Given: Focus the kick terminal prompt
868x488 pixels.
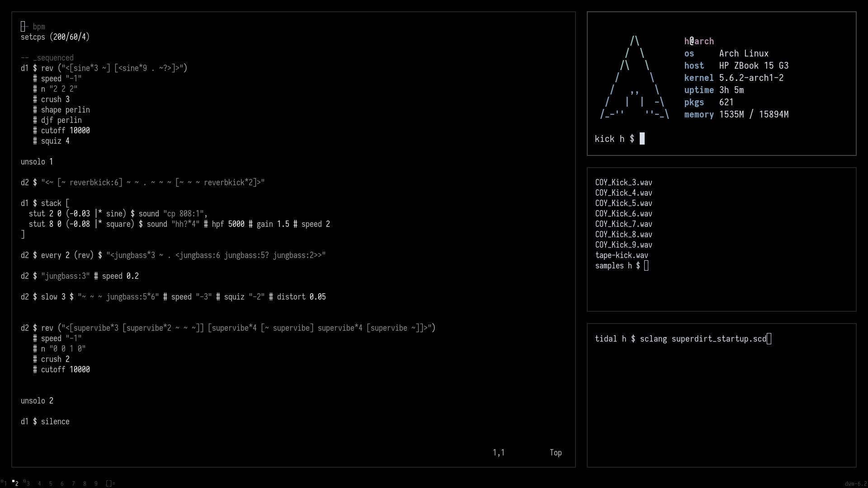Looking at the screenshot, I should [x=620, y=139].
